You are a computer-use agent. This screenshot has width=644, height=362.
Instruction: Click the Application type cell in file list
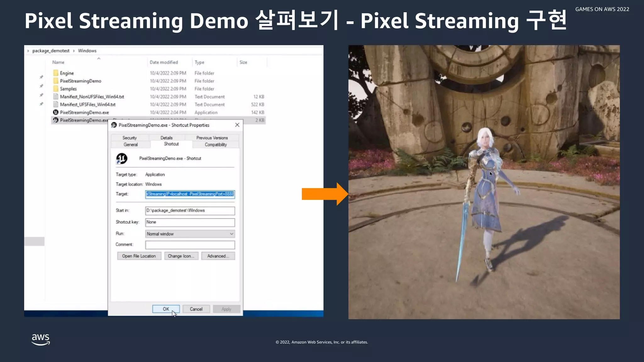click(206, 112)
